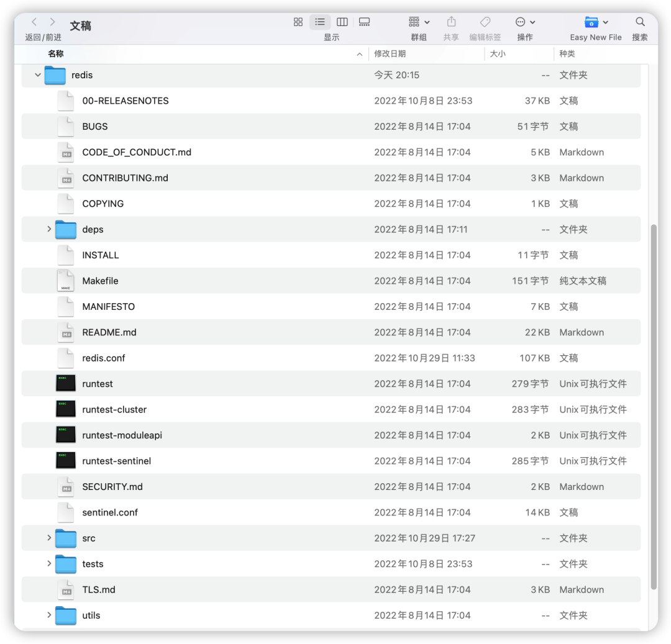Screen dimensions: 671x644
Task: Open the Edit Tags tool
Action: point(485,22)
